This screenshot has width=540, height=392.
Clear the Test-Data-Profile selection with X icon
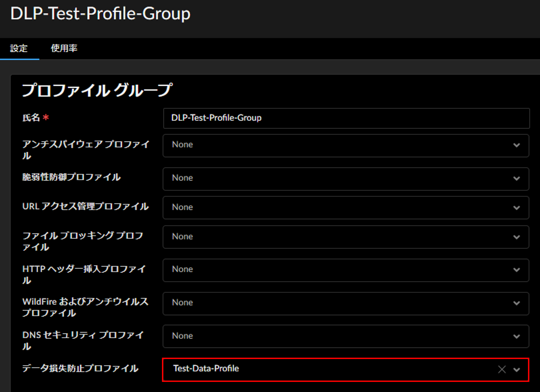[x=502, y=369]
